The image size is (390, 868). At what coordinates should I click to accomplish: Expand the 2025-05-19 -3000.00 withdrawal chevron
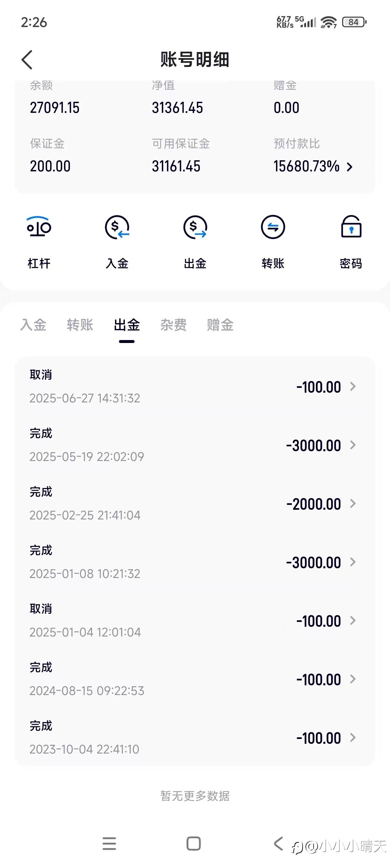[353, 445]
